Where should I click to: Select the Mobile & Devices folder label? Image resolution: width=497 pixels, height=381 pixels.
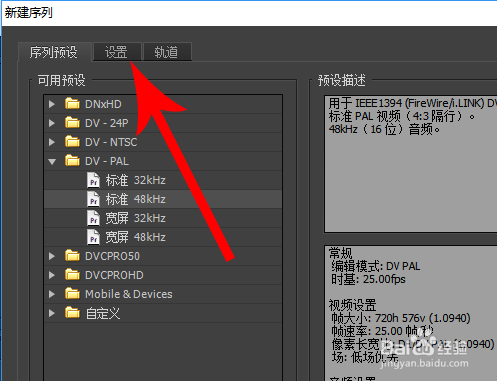point(129,294)
